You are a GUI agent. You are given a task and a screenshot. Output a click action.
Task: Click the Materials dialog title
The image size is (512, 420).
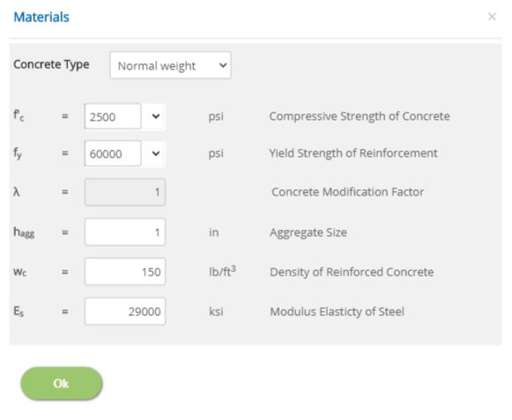[x=41, y=17]
